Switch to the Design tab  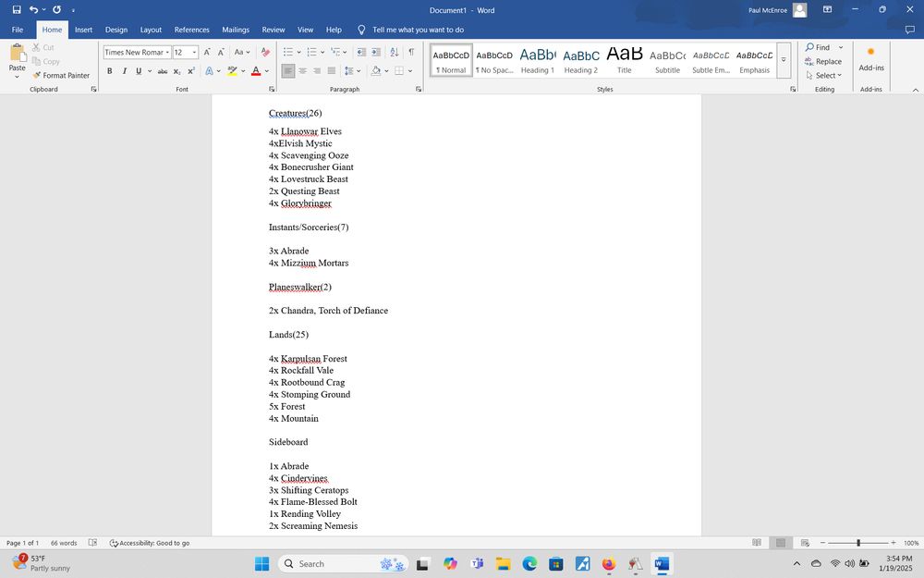tap(116, 30)
